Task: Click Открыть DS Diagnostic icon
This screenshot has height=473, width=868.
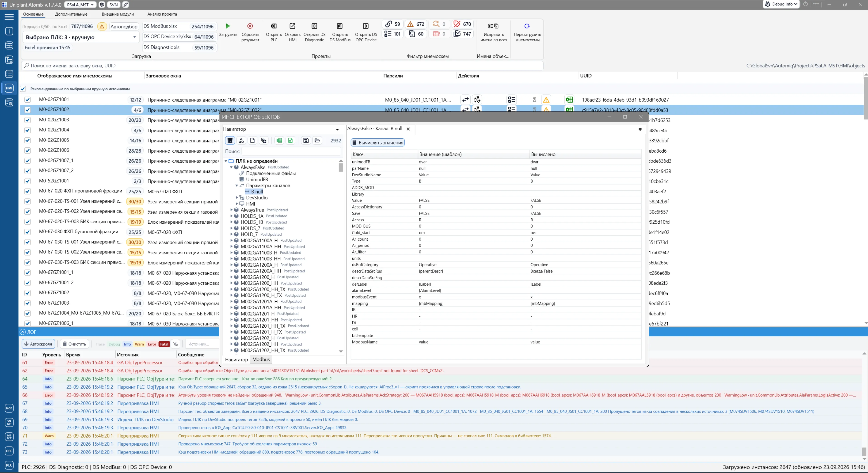Action: [x=314, y=26]
